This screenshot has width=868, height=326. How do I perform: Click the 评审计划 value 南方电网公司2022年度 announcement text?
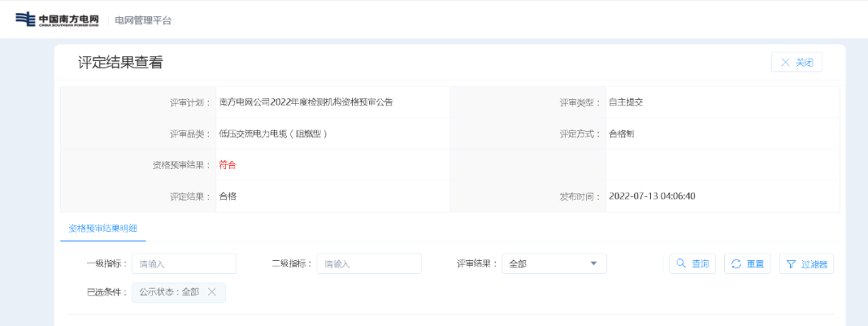pyautogui.click(x=305, y=102)
